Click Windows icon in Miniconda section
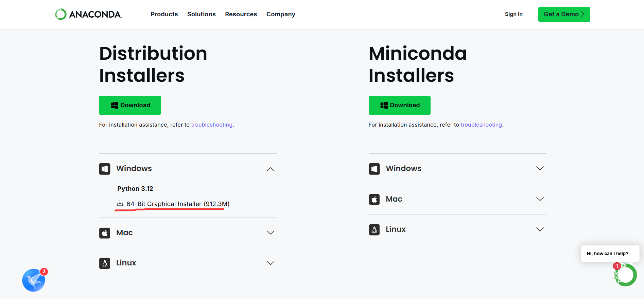 tap(374, 169)
